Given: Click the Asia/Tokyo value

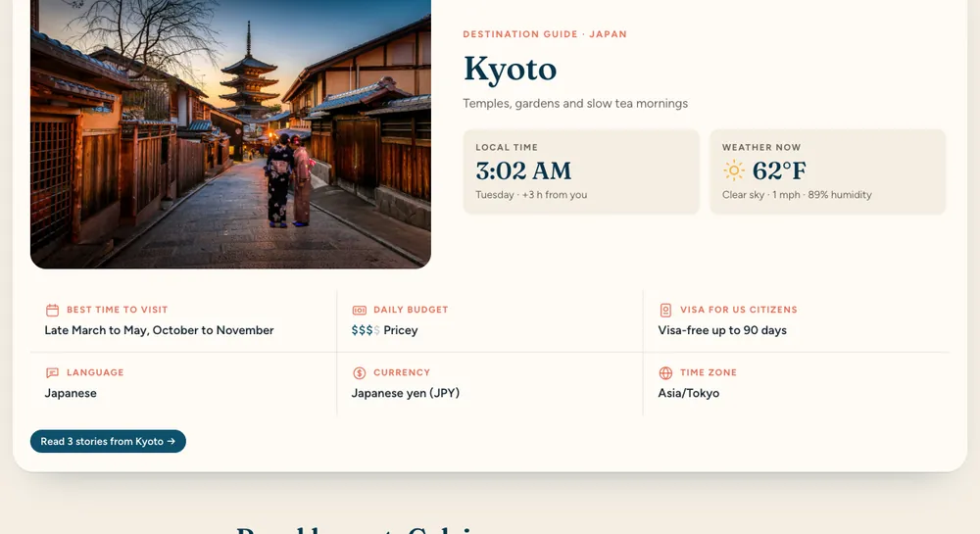Looking at the screenshot, I should pos(689,394).
